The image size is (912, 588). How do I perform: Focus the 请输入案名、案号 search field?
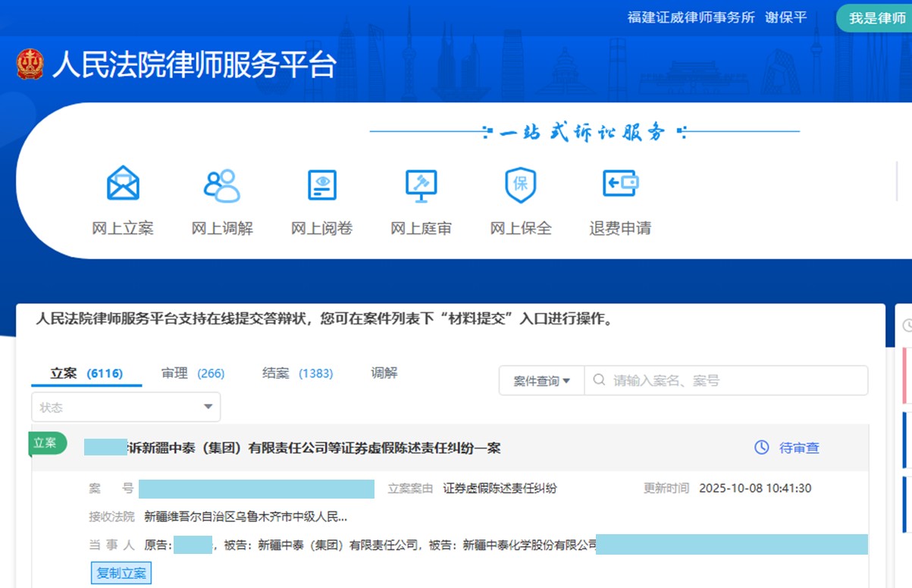(x=726, y=380)
